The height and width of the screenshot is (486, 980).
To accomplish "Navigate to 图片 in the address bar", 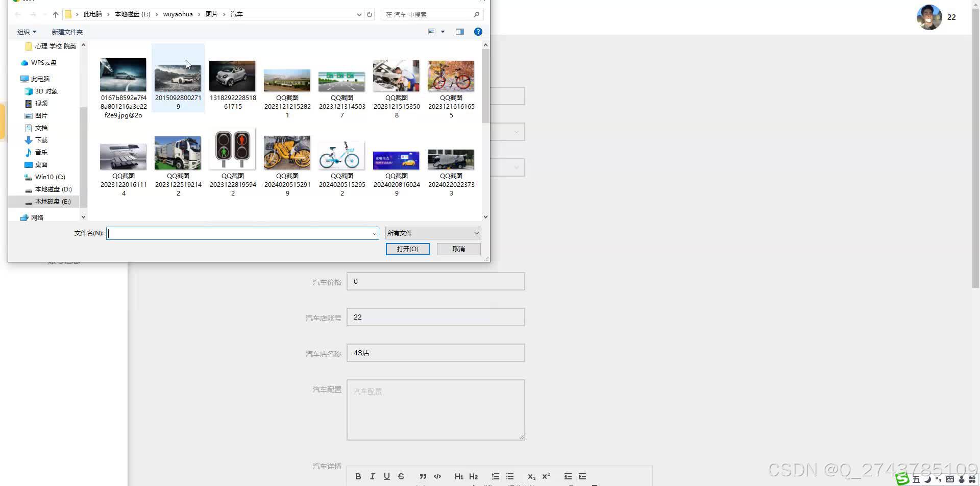I will click(x=211, y=14).
